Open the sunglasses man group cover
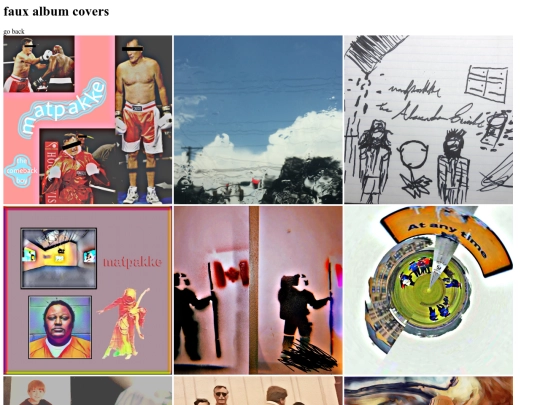Screen dimensions: 540x405 tap(258, 391)
